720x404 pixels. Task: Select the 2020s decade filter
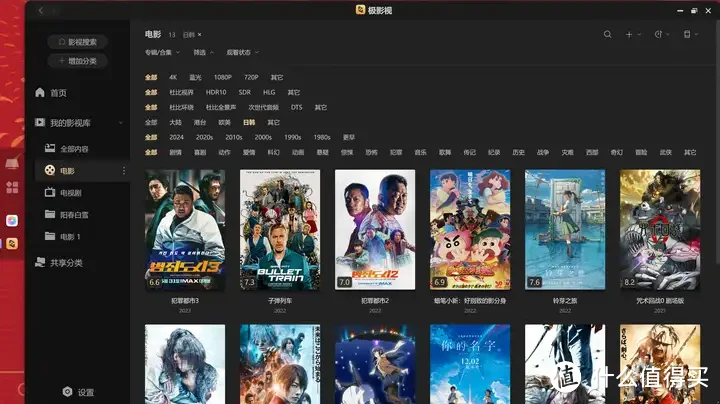(204, 137)
